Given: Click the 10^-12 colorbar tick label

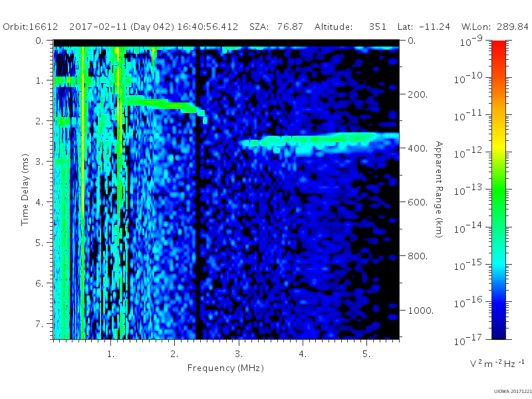Looking at the screenshot, I should click(x=468, y=153).
